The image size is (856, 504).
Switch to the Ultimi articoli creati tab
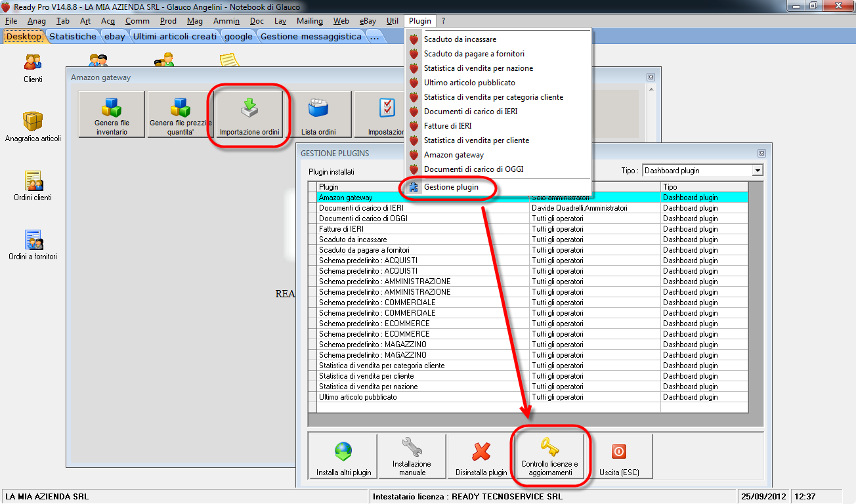pos(175,36)
